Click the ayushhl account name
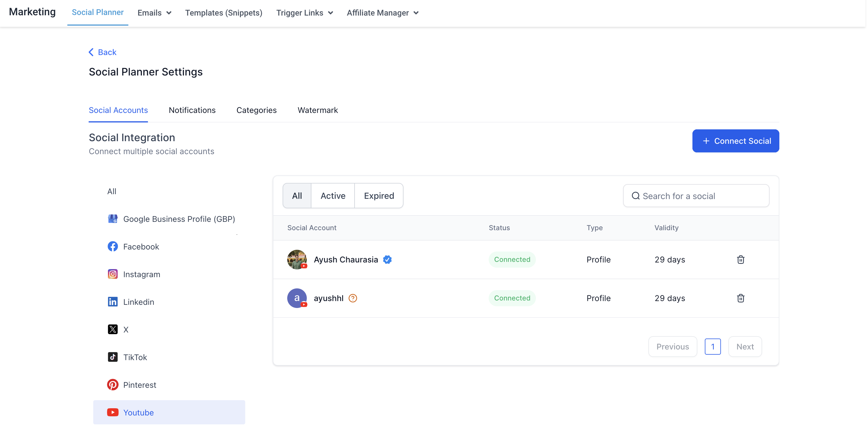The width and height of the screenshot is (868, 431). click(x=329, y=298)
